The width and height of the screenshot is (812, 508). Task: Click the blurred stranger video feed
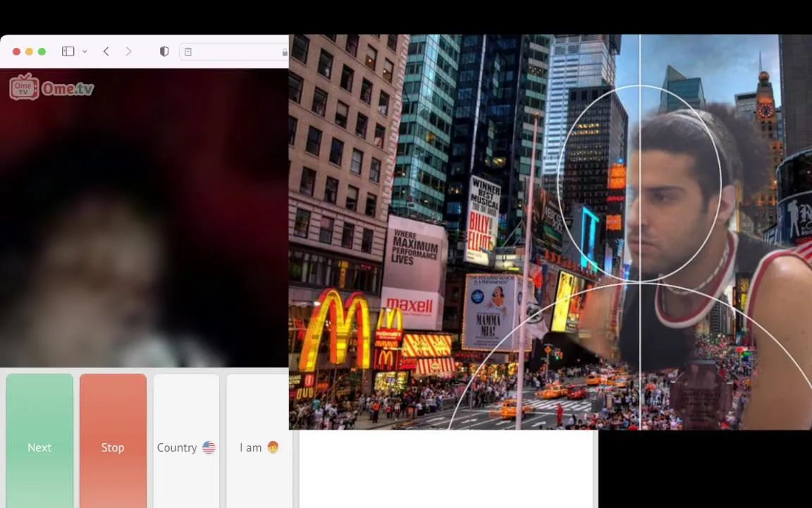click(144, 218)
